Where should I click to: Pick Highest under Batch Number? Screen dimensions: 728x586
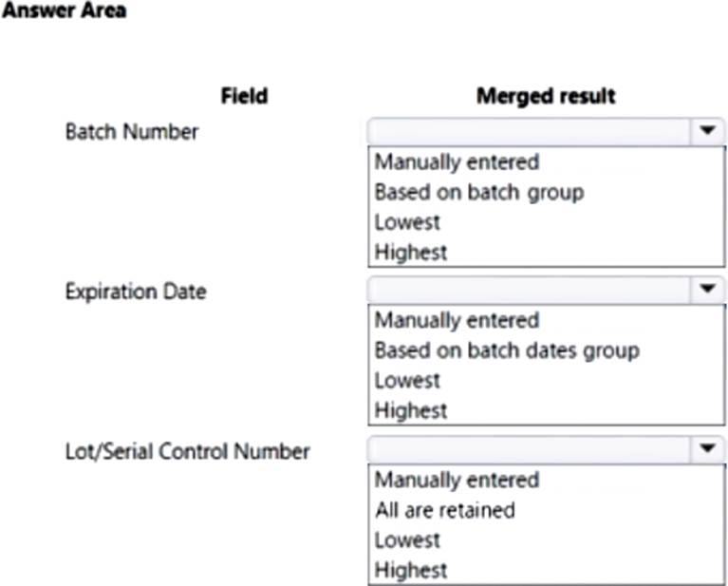tap(410, 252)
